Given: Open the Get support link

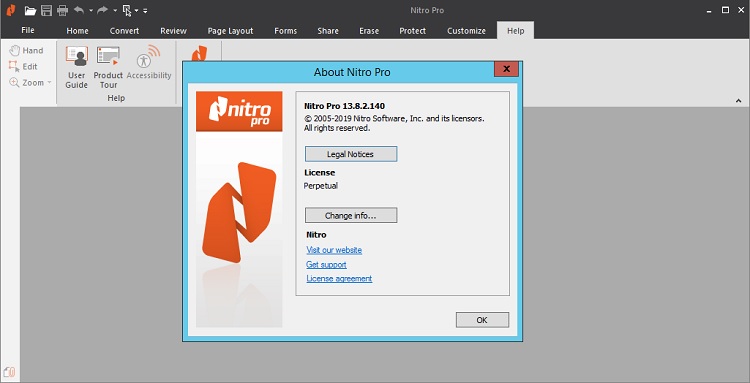Looking at the screenshot, I should coord(326,264).
